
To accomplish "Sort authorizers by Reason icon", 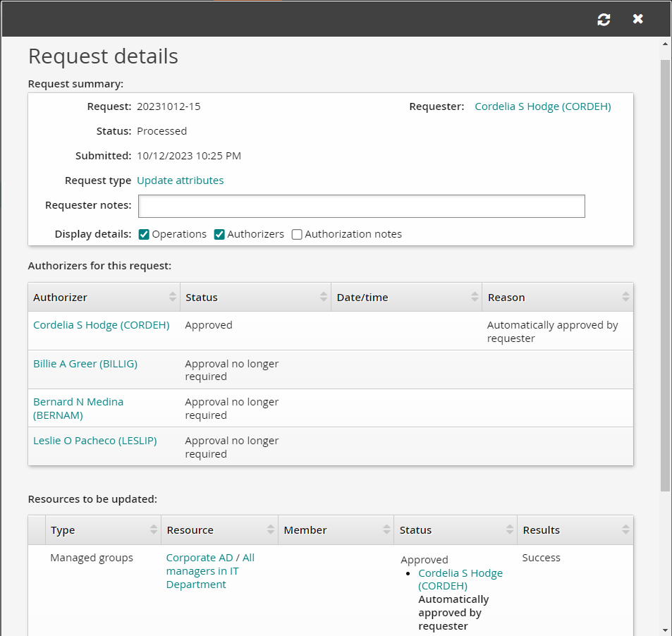I will [625, 298].
